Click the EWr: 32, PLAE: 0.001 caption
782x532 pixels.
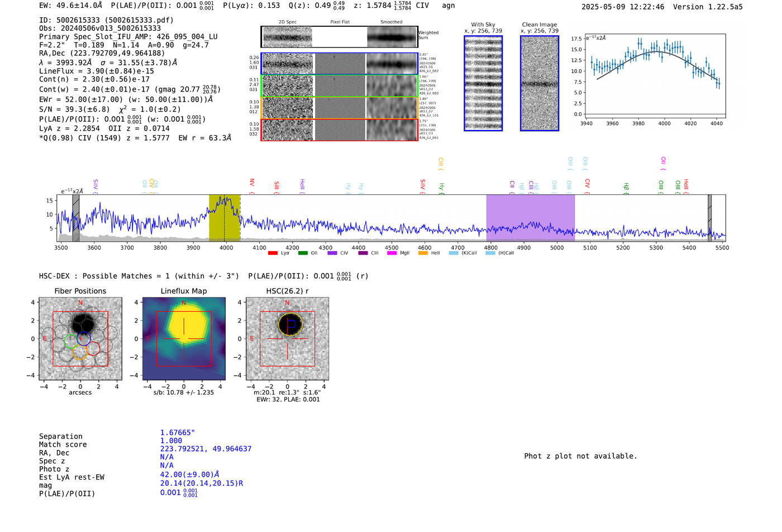(288, 400)
